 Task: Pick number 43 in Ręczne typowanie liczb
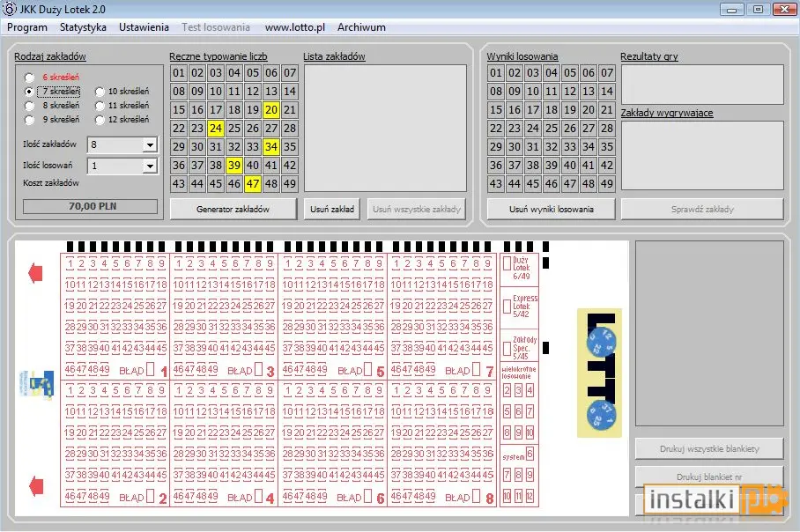pos(179,183)
